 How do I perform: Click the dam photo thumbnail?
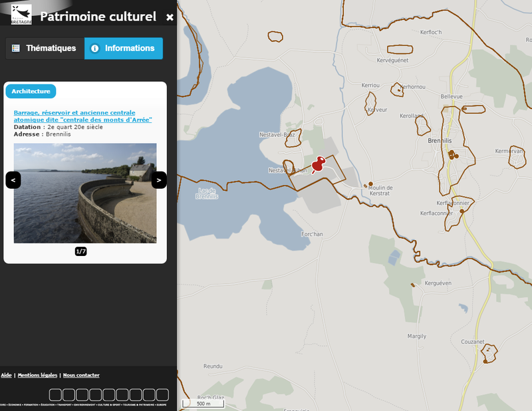pyautogui.click(x=85, y=193)
